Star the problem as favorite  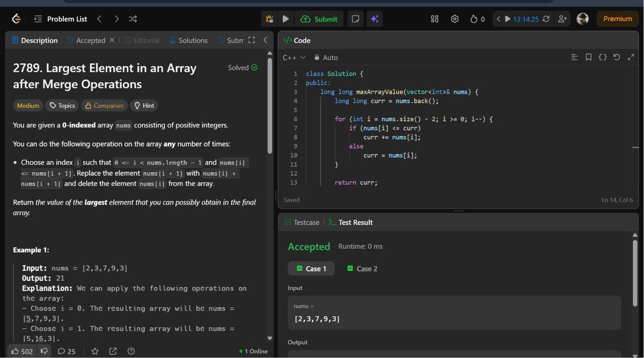pos(95,352)
